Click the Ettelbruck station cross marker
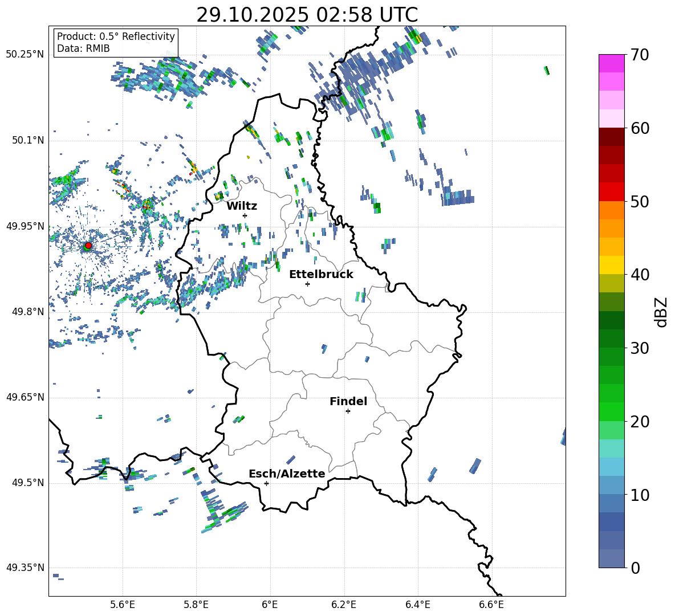The height and width of the screenshot is (616, 675). tap(307, 284)
